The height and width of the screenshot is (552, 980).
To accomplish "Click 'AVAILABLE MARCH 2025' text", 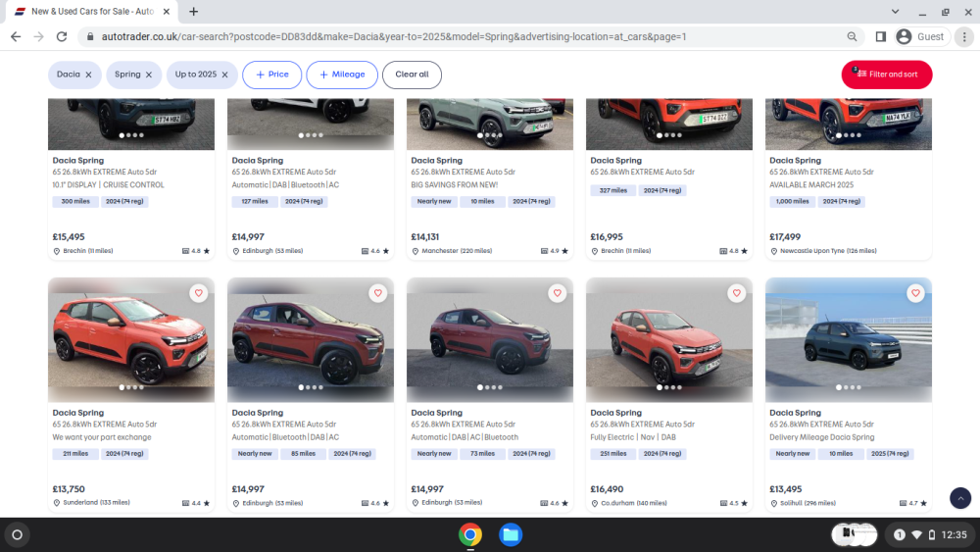I will [811, 185].
